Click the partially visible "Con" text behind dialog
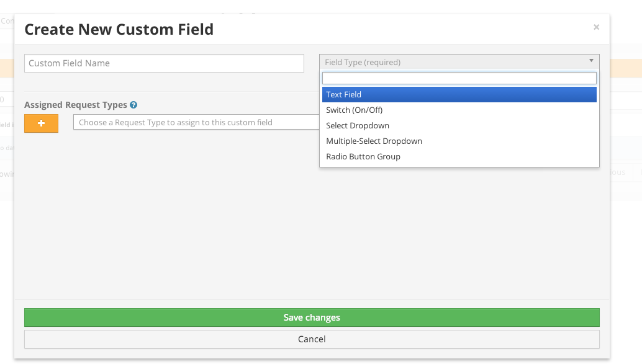Screen dimensions: 642x364 coord(7,20)
